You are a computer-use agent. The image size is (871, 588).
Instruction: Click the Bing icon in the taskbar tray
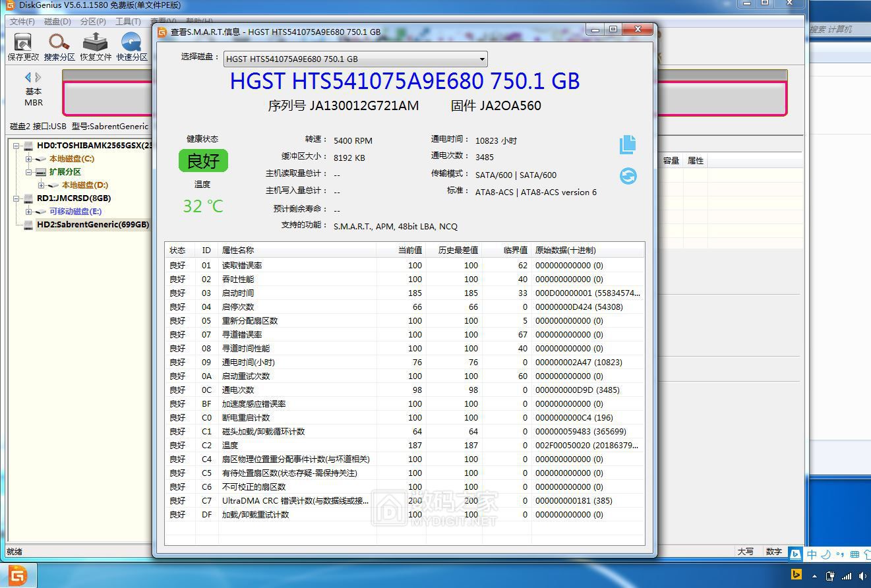(x=796, y=575)
